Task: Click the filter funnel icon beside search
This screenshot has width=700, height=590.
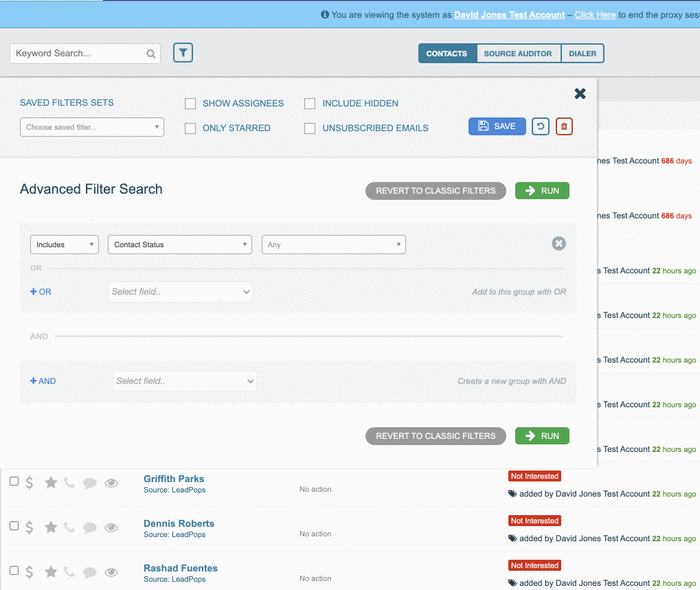Action: (x=183, y=53)
